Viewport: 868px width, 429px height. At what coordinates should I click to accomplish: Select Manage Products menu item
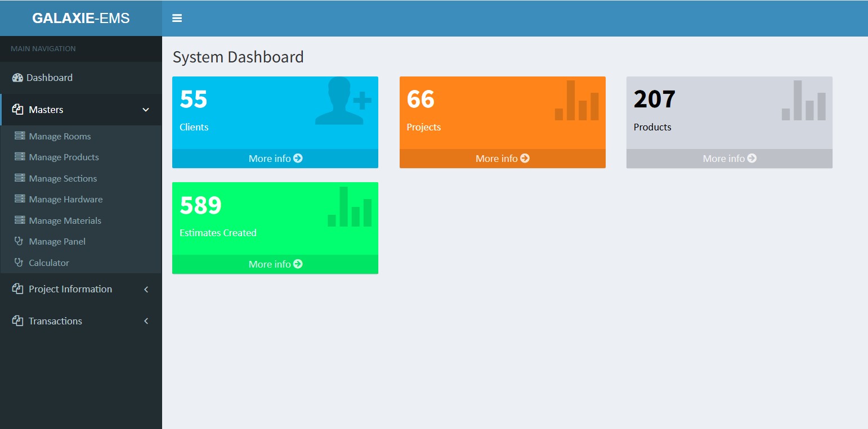pos(64,157)
